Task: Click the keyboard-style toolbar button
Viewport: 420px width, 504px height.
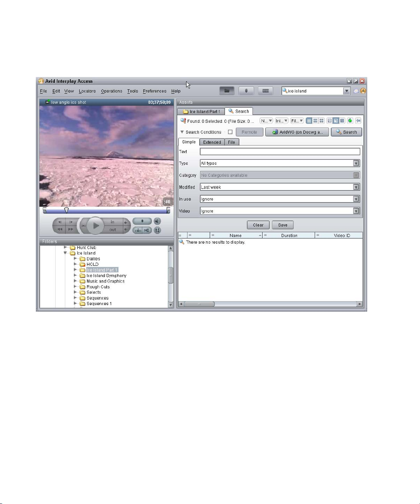Action: [x=265, y=91]
